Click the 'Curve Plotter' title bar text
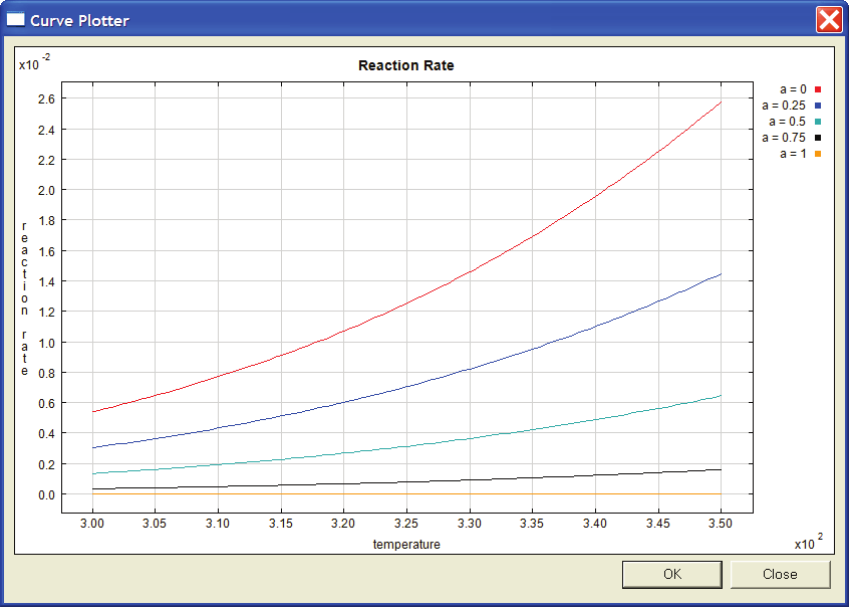 pos(80,21)
